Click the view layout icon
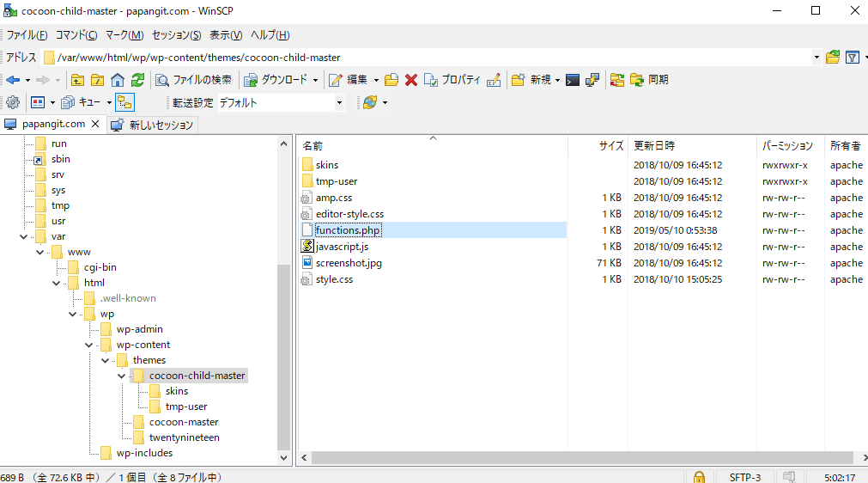Viewport: 868px width, 483px height. [x=38, y=102]
